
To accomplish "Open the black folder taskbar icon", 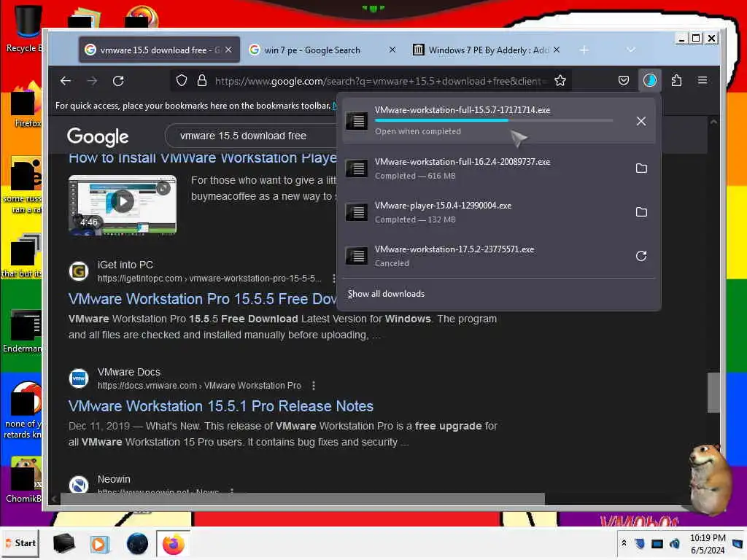I will tap(63, 544).
